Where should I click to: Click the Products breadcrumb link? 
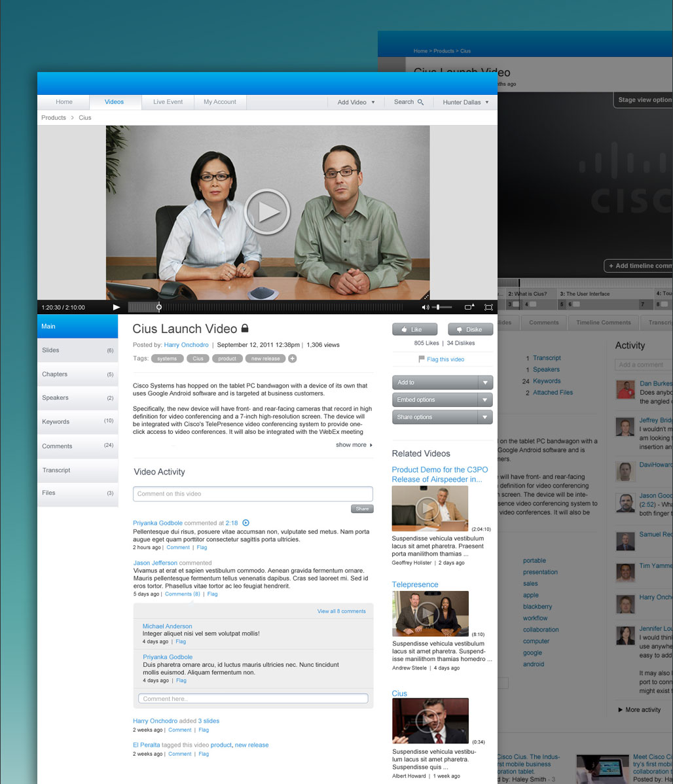pyautogui.click(x=54, y=118)
